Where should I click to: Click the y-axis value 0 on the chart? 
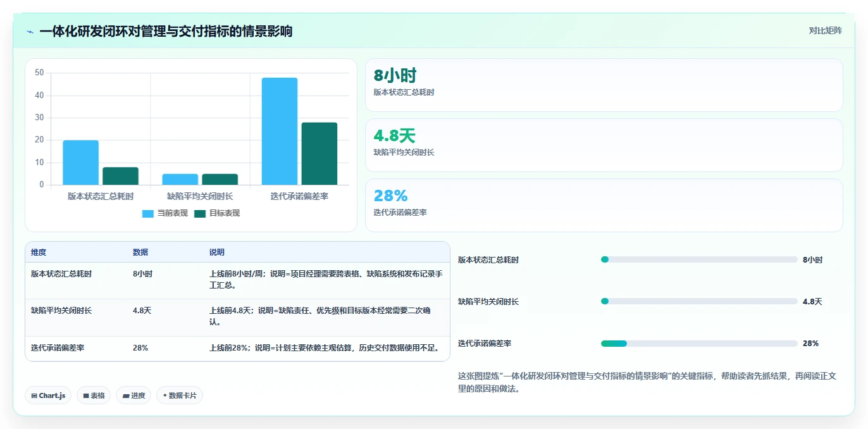42,185
